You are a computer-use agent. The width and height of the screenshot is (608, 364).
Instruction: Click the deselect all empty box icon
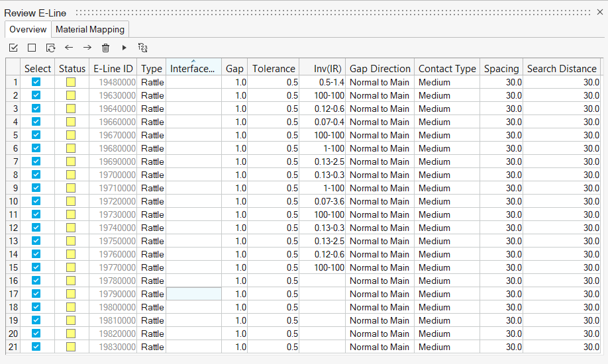(x=32, y=48)
